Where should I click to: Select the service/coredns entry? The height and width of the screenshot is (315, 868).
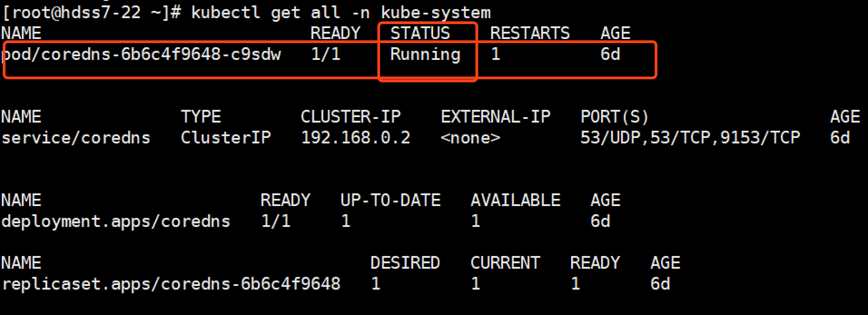pyautogui.click(x=76, y=138)
